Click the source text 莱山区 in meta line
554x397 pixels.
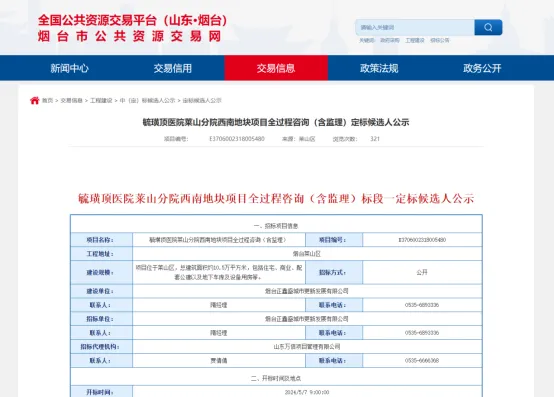click(307, 139)
